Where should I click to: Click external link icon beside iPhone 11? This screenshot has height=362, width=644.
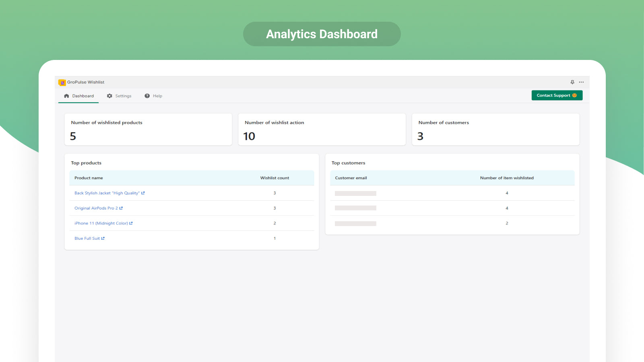coord(131,223)
